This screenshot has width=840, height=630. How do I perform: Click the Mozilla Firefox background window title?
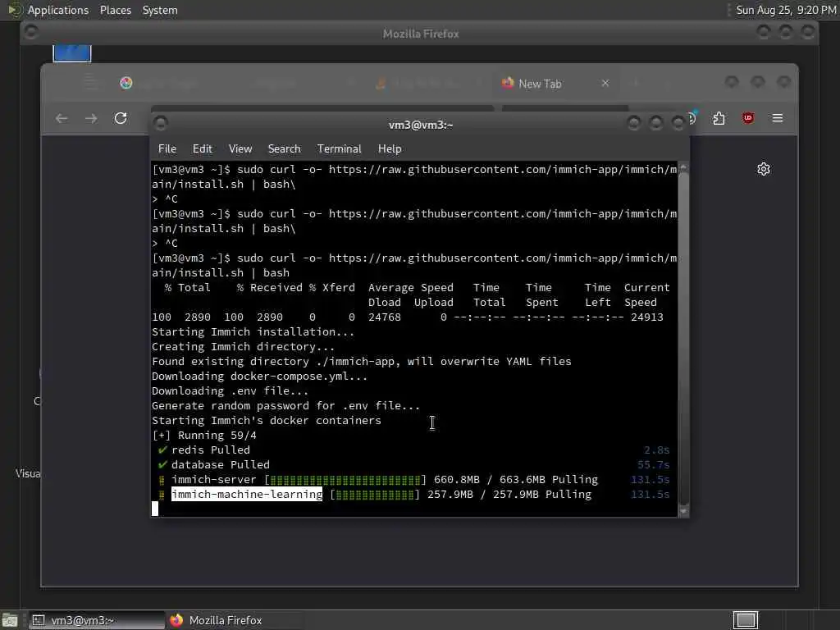(421, 34)
